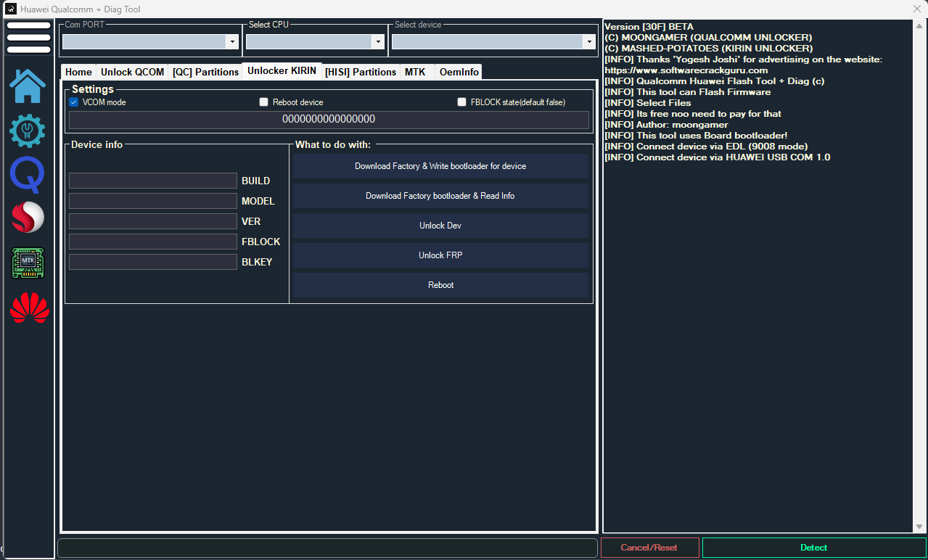The height and width of the screenshot is (560, 928).
Task: Click the log scrollbar up arrow
Action: coord(919,25)
